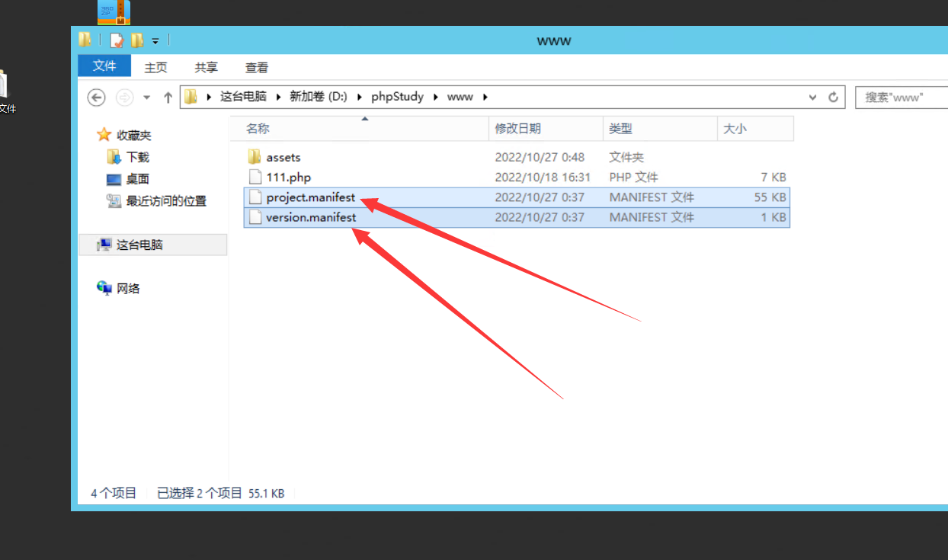Click the 文件 desktop icon at left edge
The height and width of the screenshot is (560, 948).
click(x=5, y=91)
